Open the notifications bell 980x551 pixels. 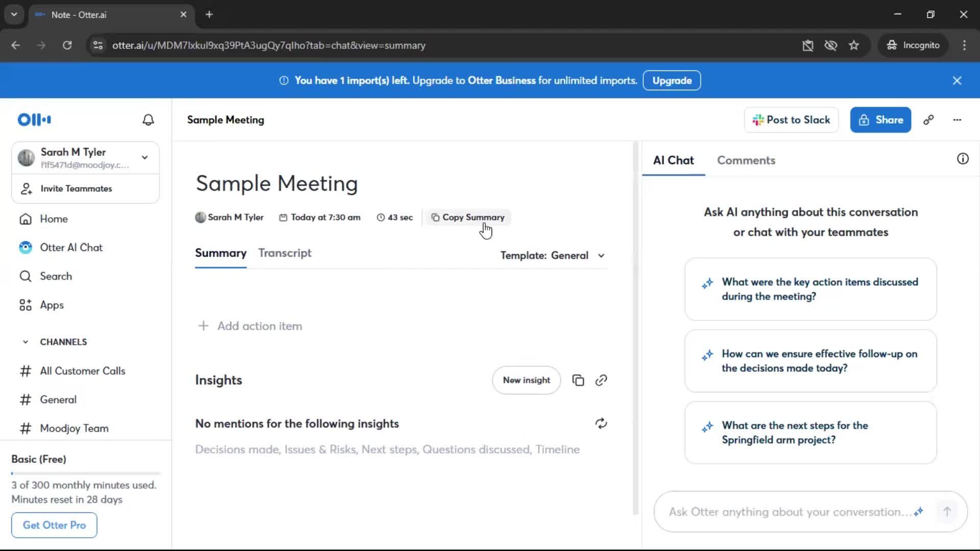[x=148, y=120]
